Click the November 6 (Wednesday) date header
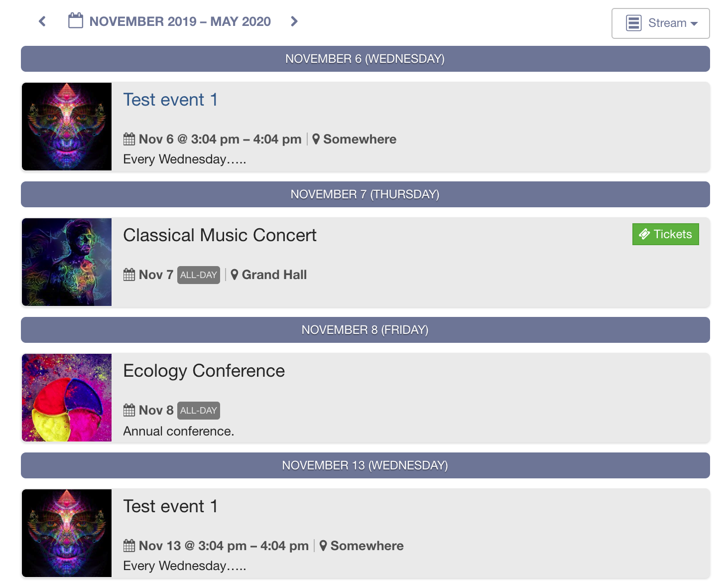Screen dimensions: 728x586 point(365,59)
